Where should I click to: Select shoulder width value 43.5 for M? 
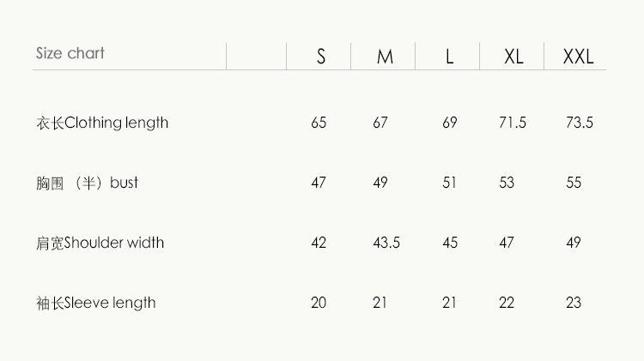(386, 243)
